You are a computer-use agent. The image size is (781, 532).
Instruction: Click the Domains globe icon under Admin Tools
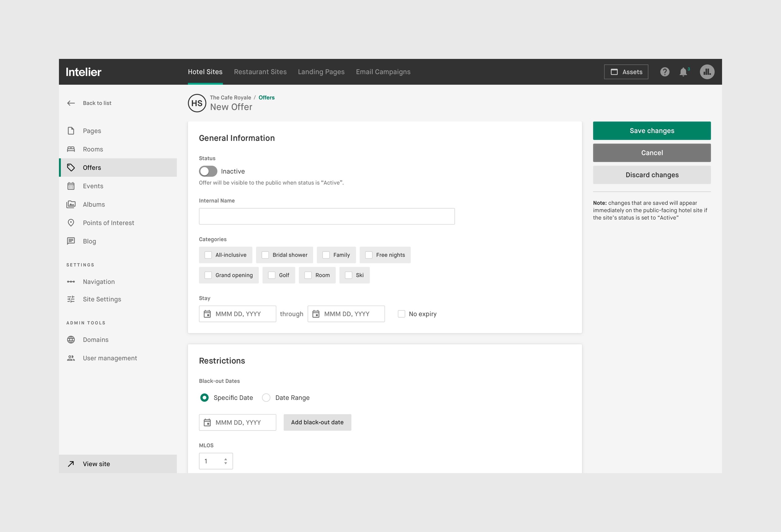(x=71, y=340)
